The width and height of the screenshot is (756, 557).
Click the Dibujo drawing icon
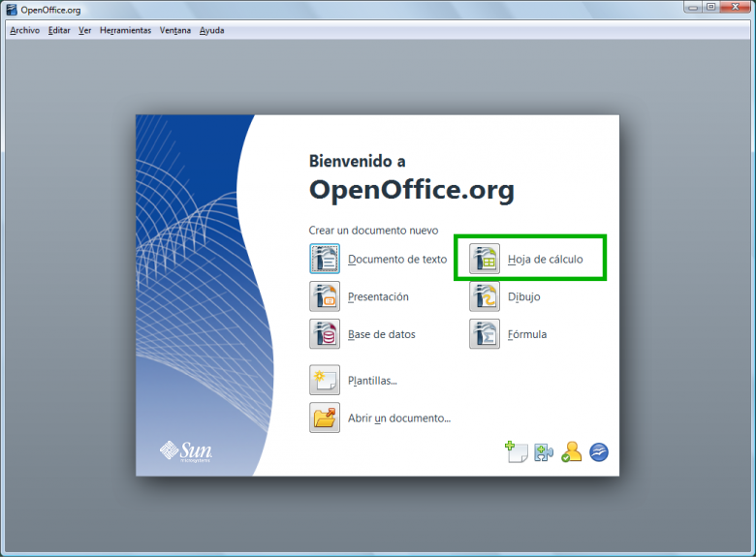[x=485, y=296]
